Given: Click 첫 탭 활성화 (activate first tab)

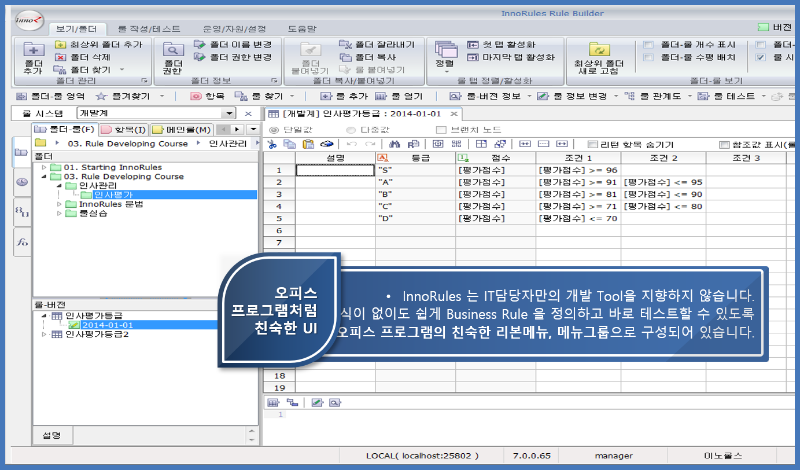Looking at the screenshot, I should pos(502,45).
